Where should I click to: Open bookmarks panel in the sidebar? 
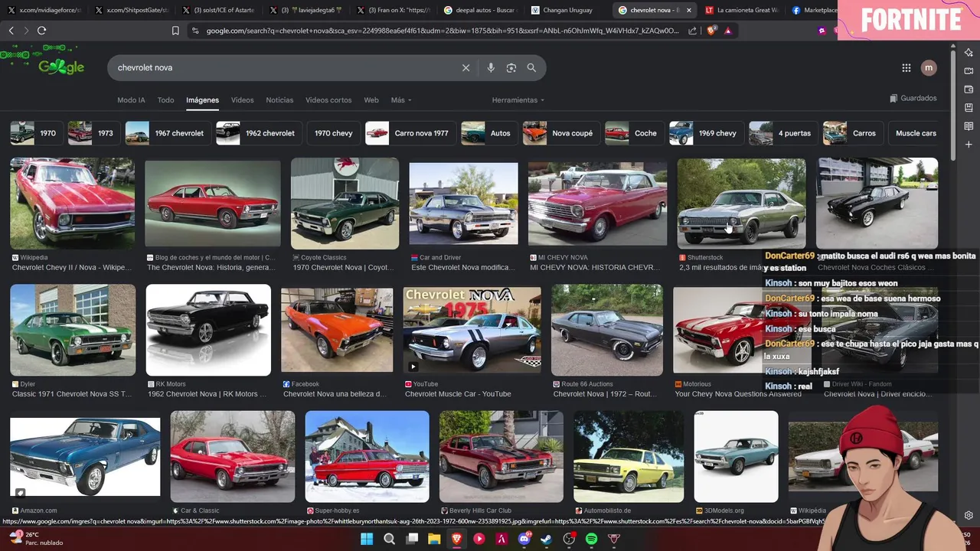pyautogui.click(x=969, y=107)
